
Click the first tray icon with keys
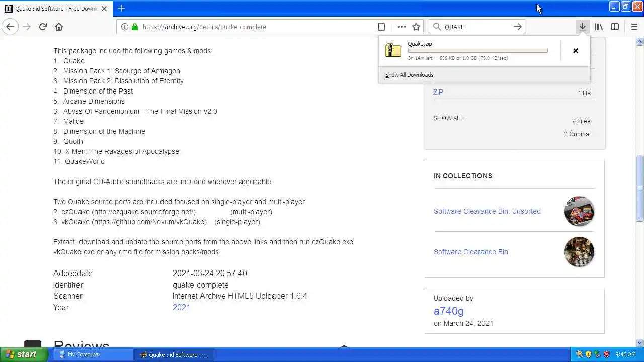tap(579, 354)
